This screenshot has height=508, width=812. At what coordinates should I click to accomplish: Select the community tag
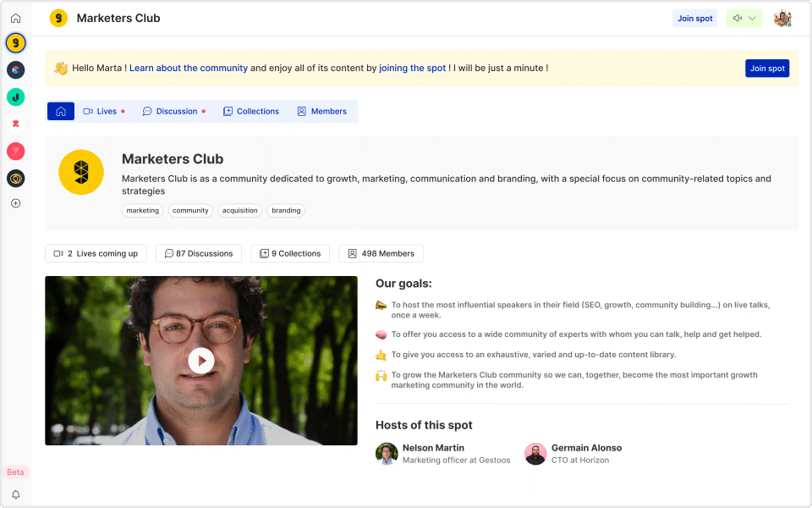[x=190, y=211]
